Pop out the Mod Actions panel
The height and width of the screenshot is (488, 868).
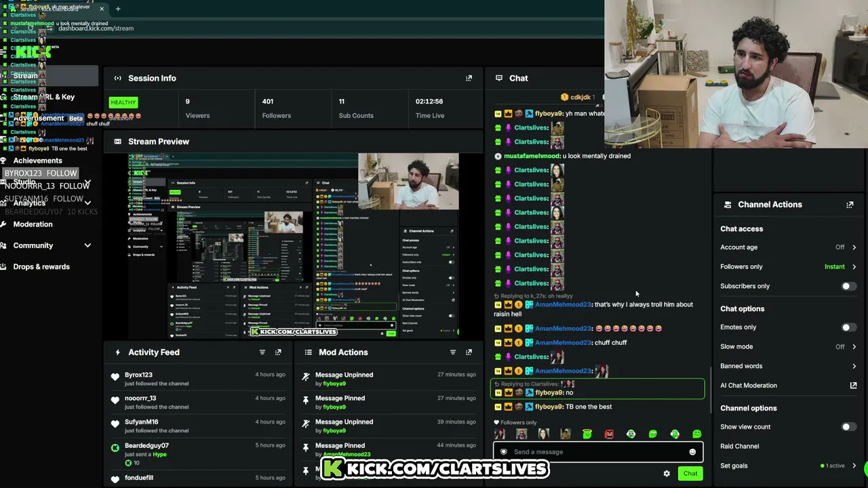469,352
